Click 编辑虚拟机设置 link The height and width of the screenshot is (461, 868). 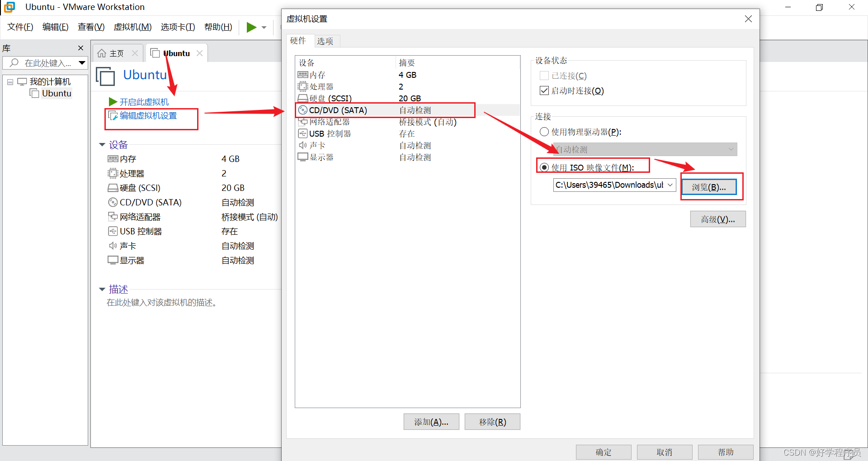point(148,115)
